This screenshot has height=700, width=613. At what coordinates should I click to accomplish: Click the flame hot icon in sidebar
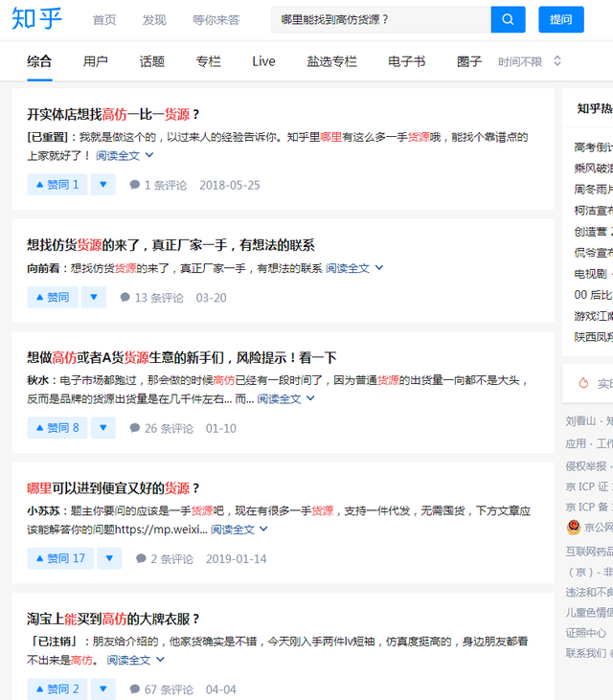(583, 383)
